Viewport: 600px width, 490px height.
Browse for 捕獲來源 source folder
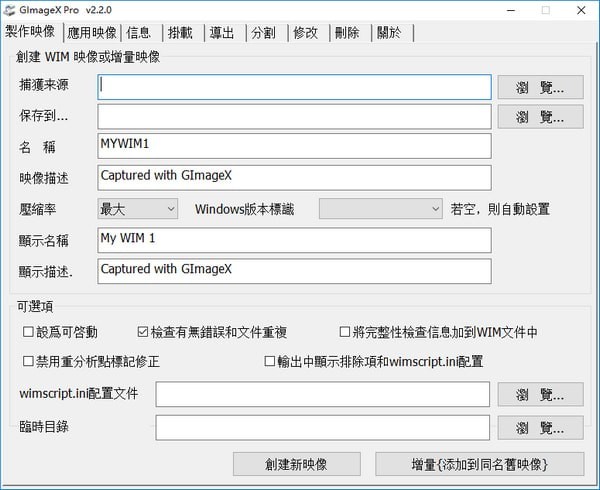point(540,88)
